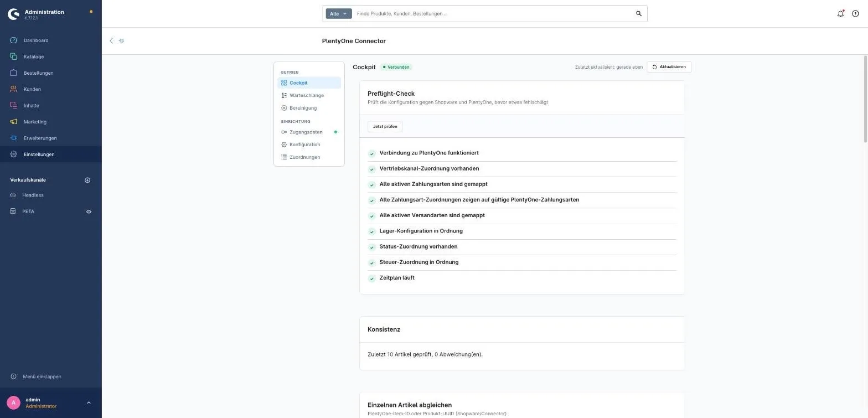Open Inhalte menu item
This screenshot has width=868, height=418.
(x=51, y=105)
